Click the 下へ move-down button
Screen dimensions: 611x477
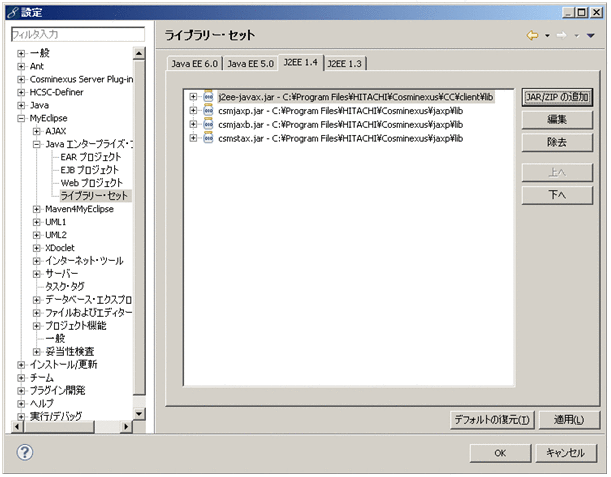[557, 194]
